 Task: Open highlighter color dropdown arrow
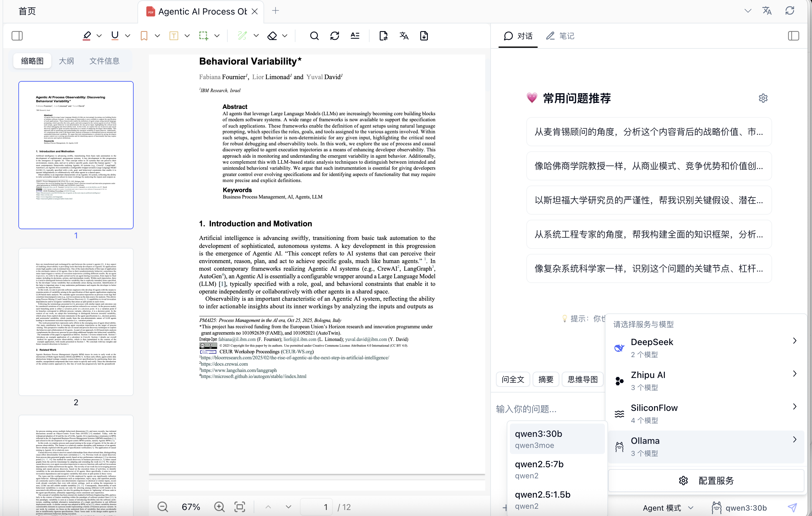(x=99, y=36)
